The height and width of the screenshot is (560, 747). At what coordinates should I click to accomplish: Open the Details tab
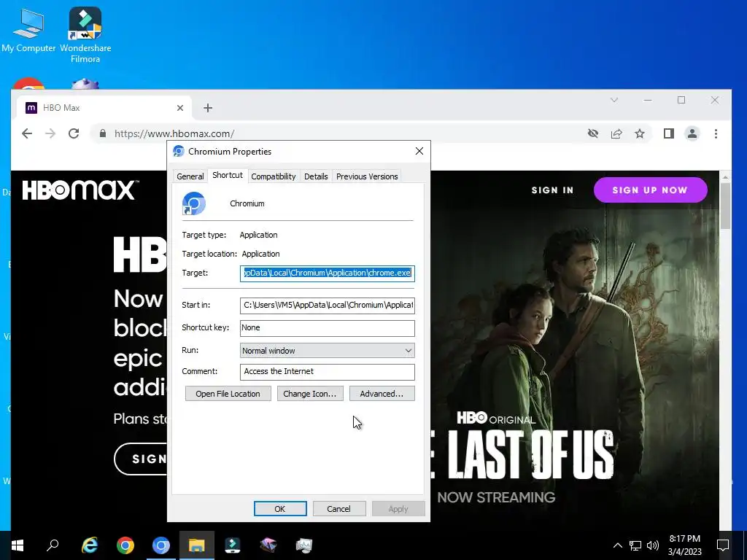click(316, 176)
